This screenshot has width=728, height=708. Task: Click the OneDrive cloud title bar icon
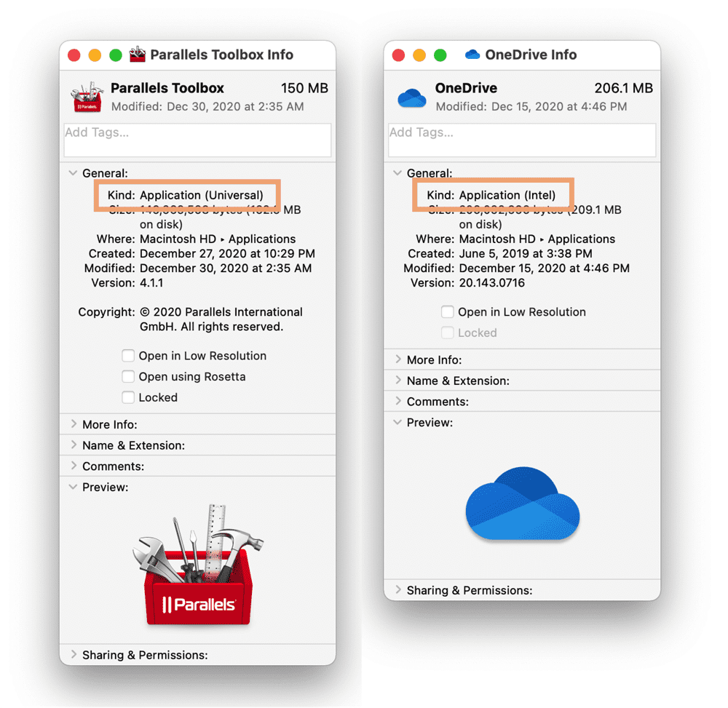click(472, 55)
